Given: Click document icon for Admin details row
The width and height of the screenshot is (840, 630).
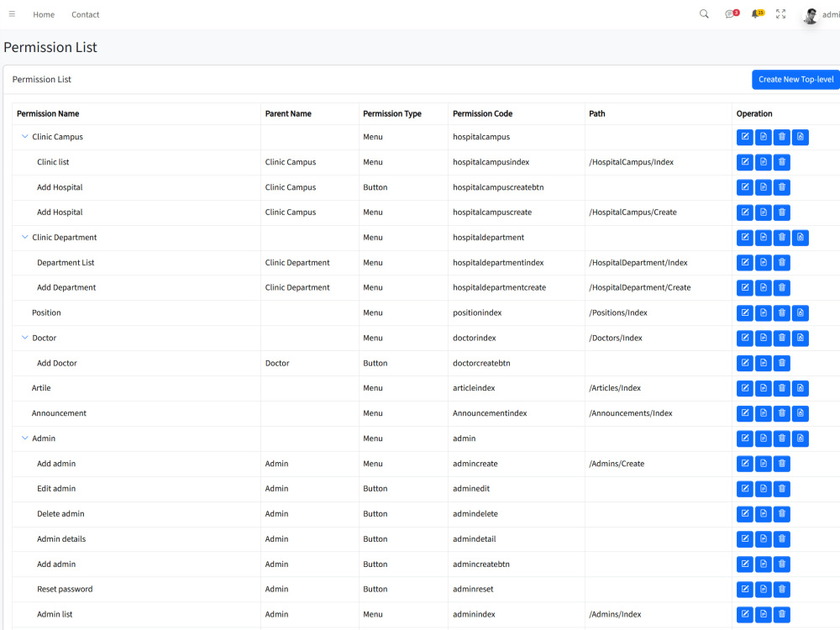Looking at the screenshot, I should [764, 539].
